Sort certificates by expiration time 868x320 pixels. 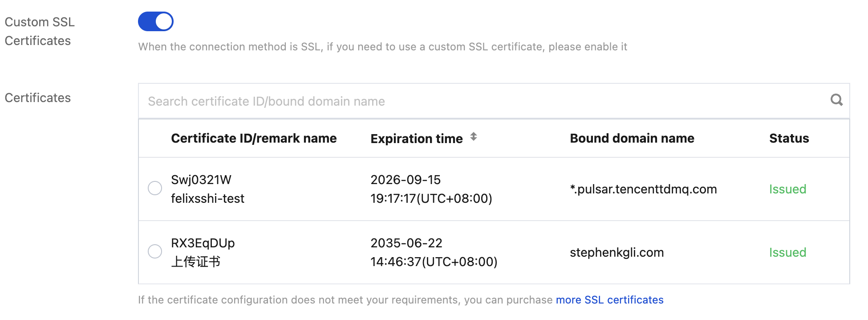[x=474, y=137]
